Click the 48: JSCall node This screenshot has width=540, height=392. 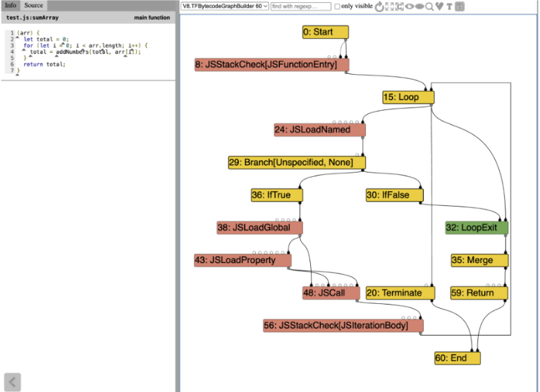(x=331, y=293)
